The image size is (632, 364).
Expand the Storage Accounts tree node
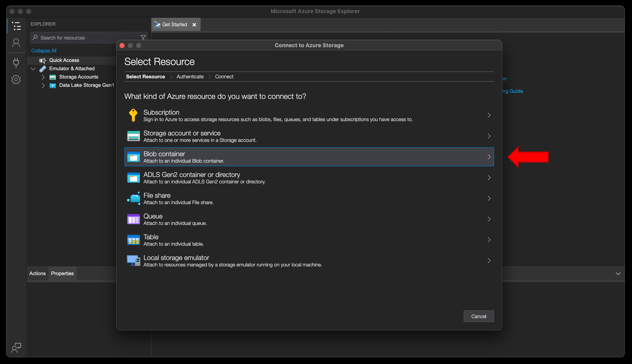[43, 77]
